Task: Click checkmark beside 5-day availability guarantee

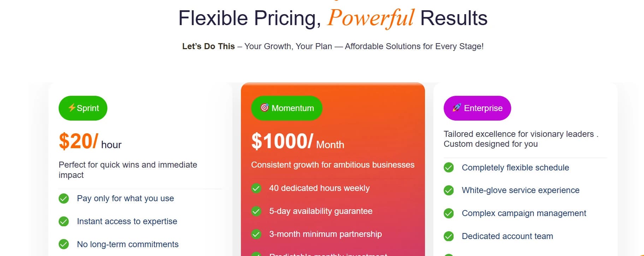Action: point(256,211)
